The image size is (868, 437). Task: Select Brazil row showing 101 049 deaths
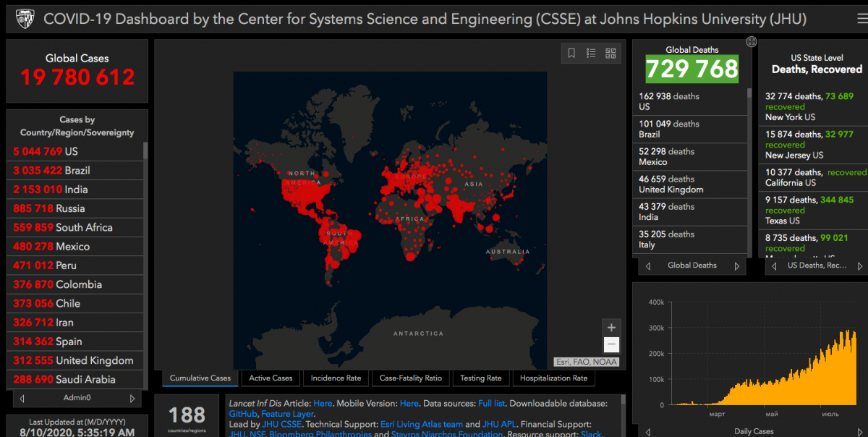[690, 129]
